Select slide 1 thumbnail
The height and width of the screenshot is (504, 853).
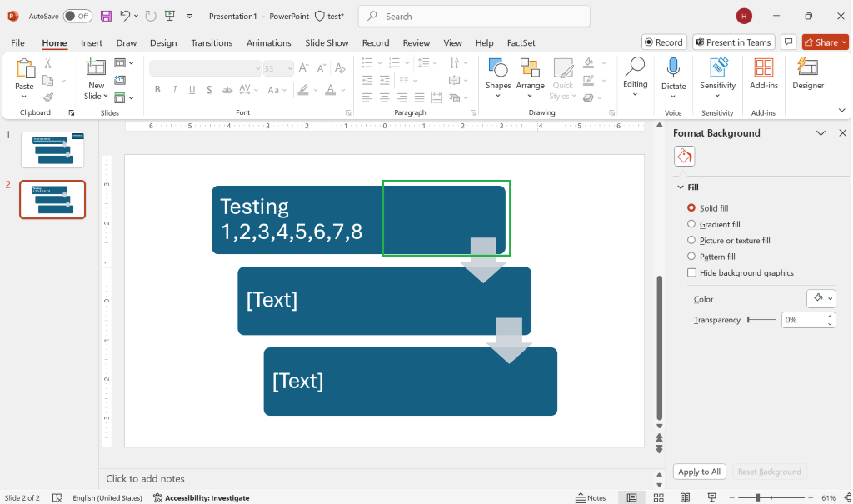pos(52,150)
